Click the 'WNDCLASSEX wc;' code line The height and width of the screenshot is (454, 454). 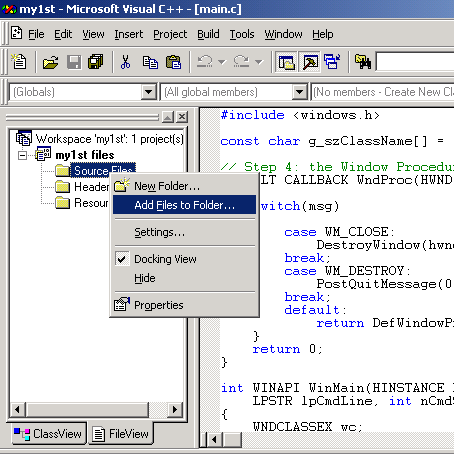307,427
